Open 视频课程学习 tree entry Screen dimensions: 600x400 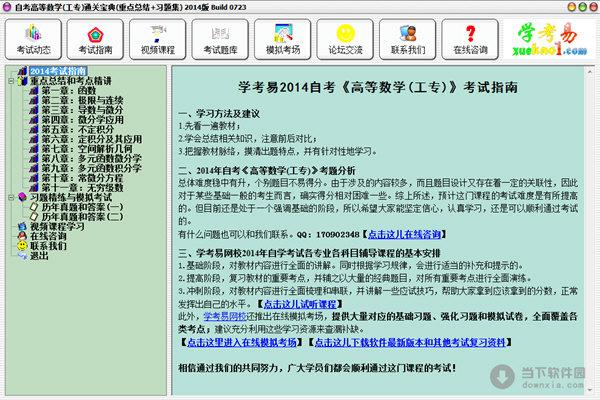tap(57, 227)
